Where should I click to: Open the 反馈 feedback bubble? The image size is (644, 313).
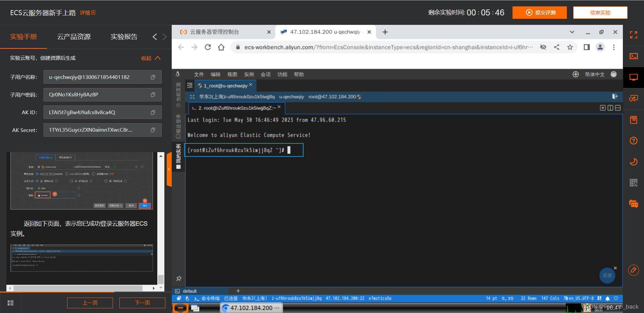pos(607,275)
